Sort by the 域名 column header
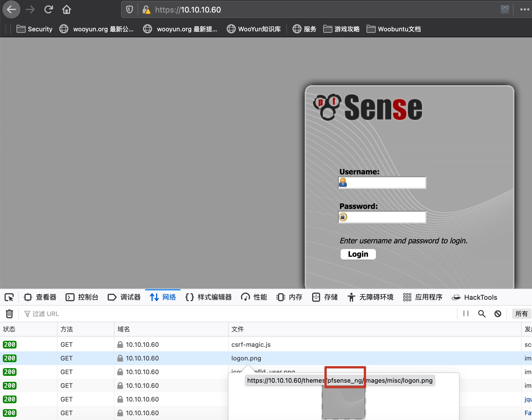The image size is (532, 420). click(x=171, y=329)
